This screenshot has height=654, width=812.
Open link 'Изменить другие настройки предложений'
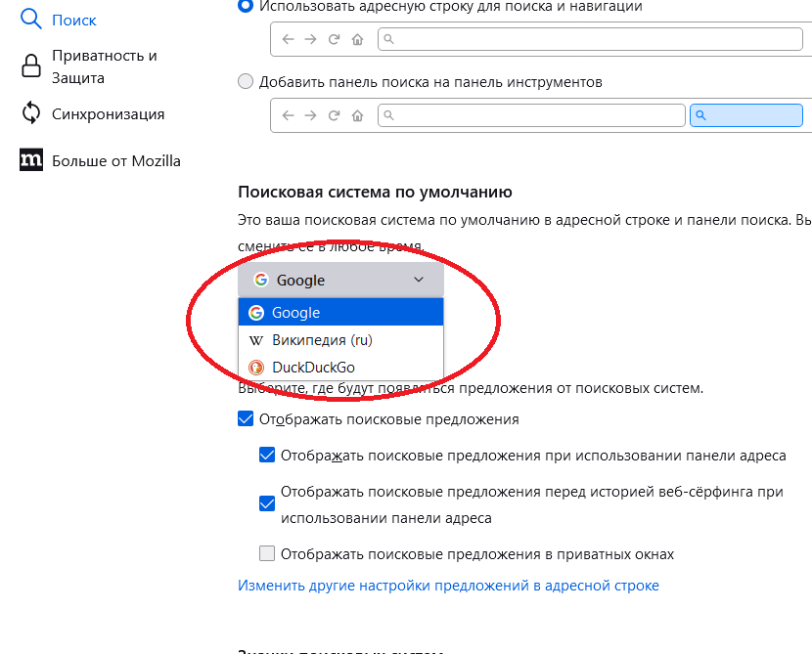coord(448,586)
